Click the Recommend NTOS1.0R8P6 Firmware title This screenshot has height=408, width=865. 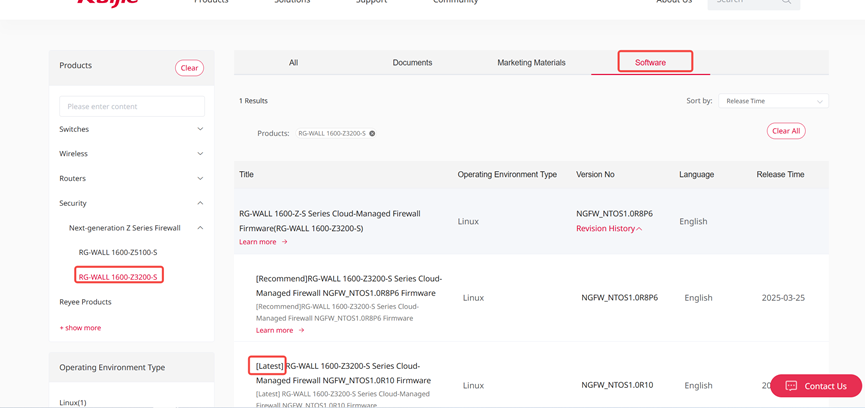(349, 286)
